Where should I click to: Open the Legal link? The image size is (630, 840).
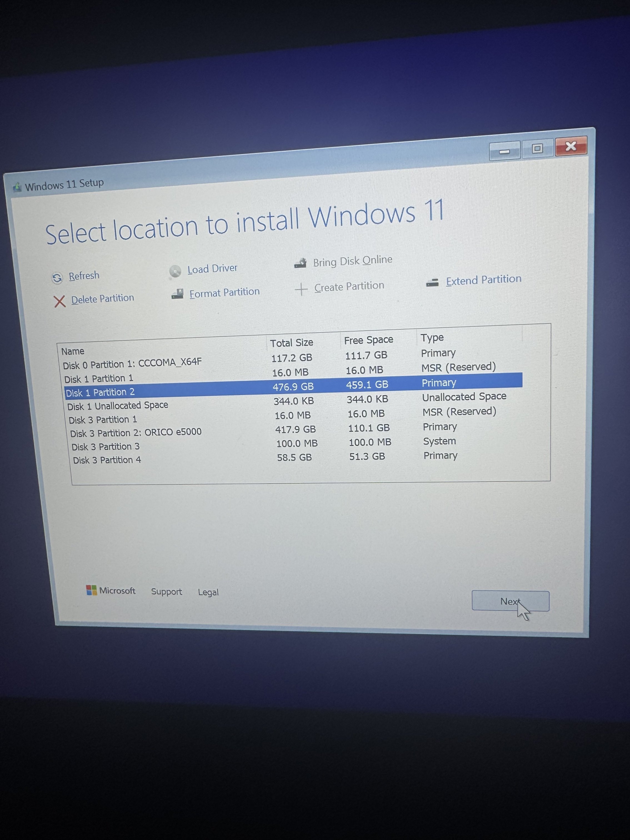click(x=208, y=592)
